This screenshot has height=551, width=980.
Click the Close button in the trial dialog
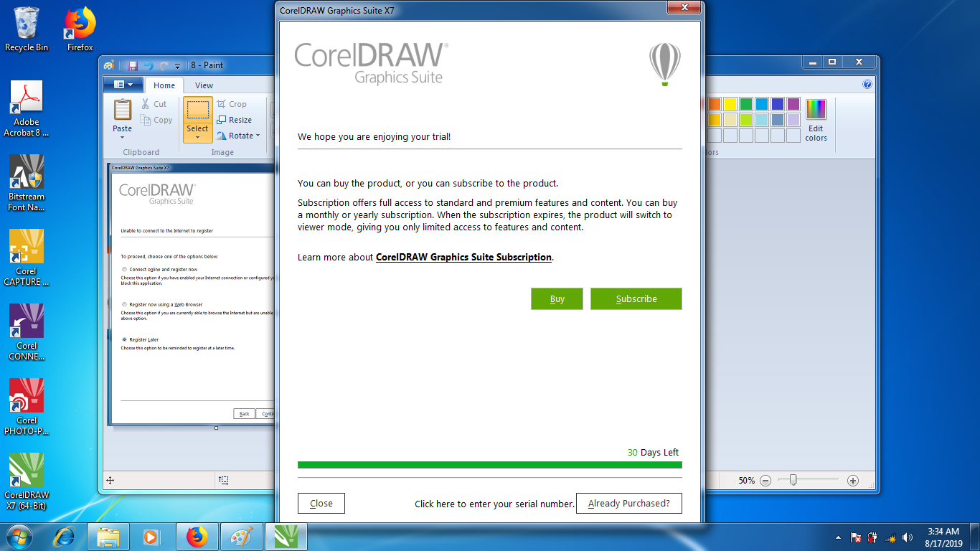pos(321,504)
